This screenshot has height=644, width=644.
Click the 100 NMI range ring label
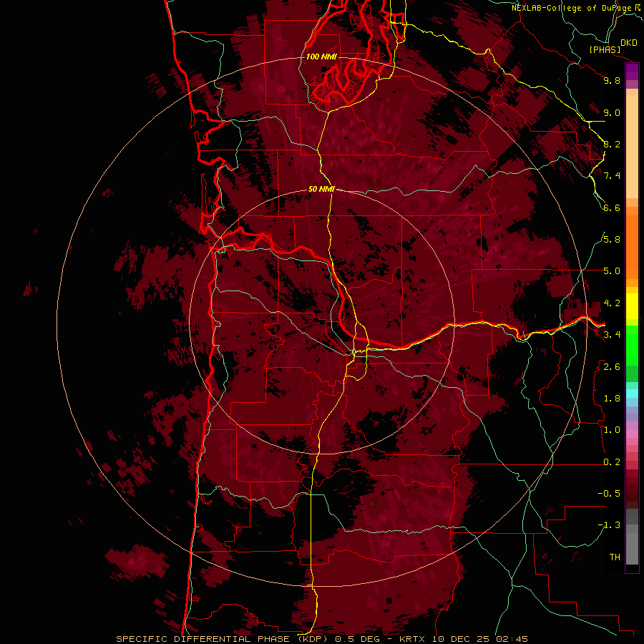(321, 57)
